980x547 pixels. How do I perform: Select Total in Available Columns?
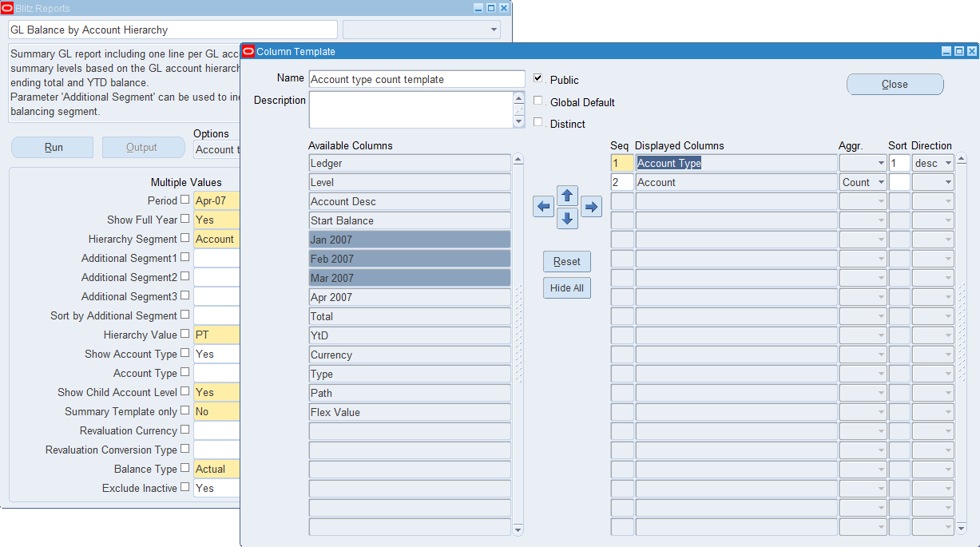[x=410, y=316]
